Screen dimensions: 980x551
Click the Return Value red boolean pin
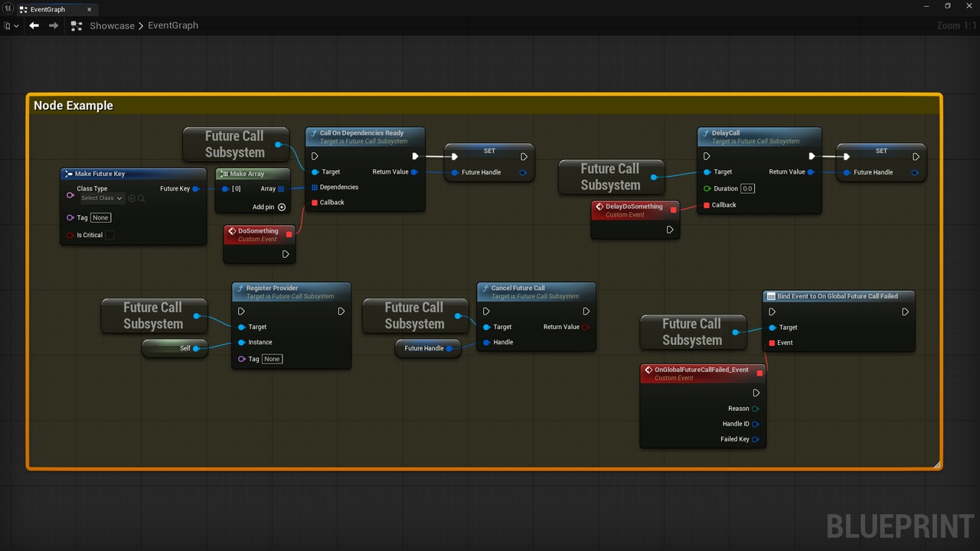click(586, 327)
